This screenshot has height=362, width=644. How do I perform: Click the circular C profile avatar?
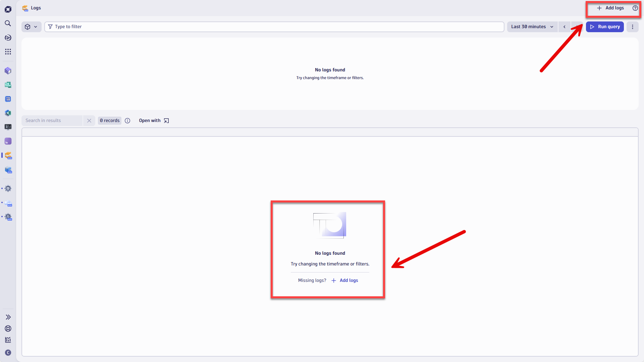[x=8, y=353]
